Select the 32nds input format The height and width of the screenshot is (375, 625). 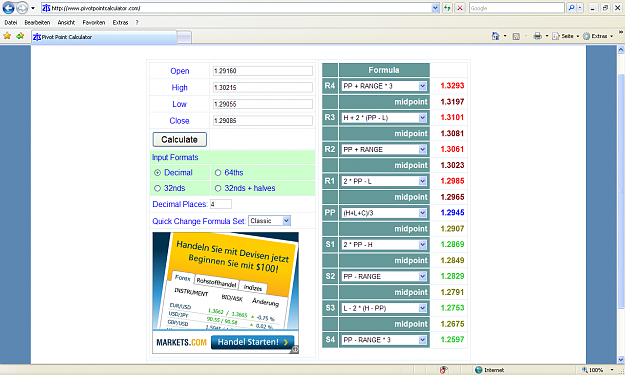point(157,188)
